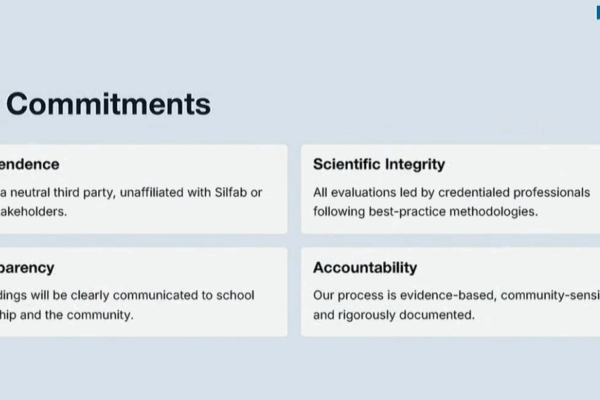Click the Accountability card heading
This screenshot has height=400, width=600.
coord(365,268)
